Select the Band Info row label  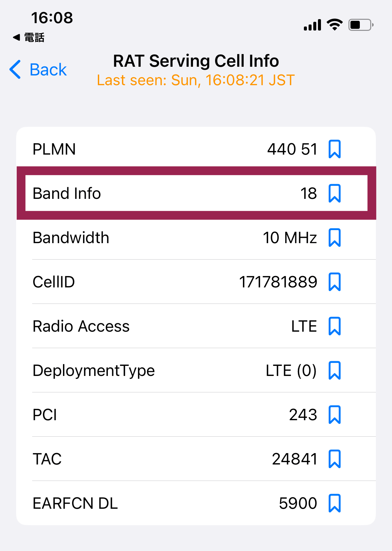click(x=67, y=194)
